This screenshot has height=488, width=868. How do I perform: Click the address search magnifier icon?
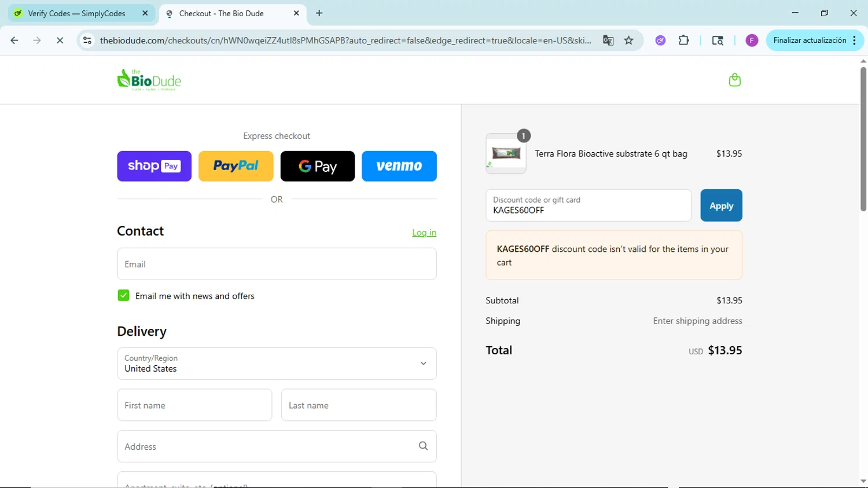pyautogui.click(x=423, y=446)
